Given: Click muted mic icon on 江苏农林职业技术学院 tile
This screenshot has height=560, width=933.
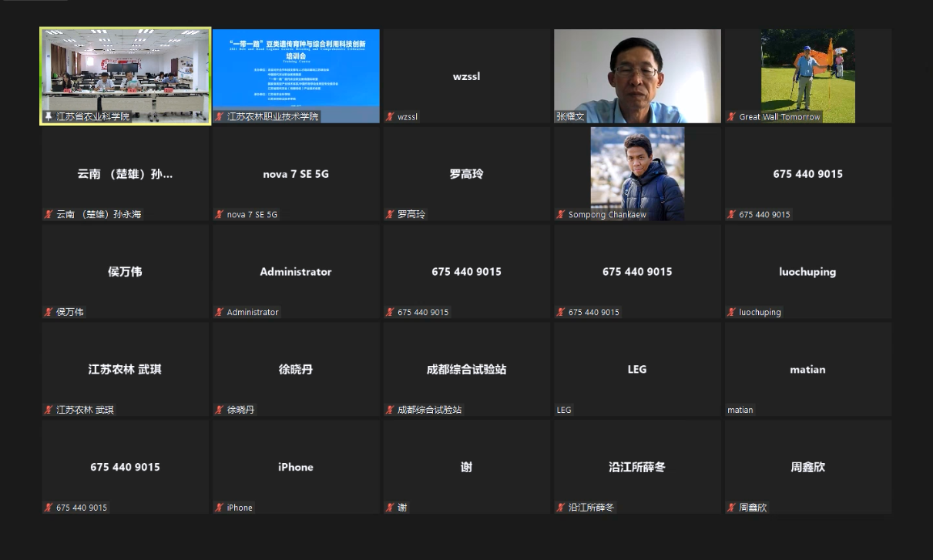Looking at the screenshot, I should click(220, 117).
